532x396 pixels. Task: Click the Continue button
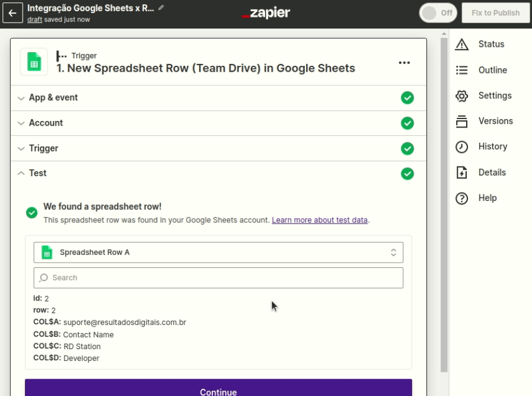point(218,391)
